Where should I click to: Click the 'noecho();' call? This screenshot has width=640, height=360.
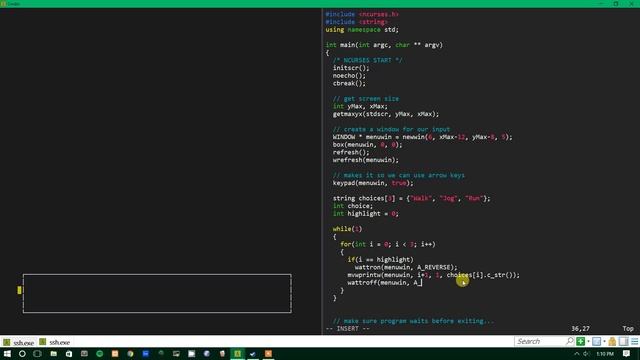349,76
